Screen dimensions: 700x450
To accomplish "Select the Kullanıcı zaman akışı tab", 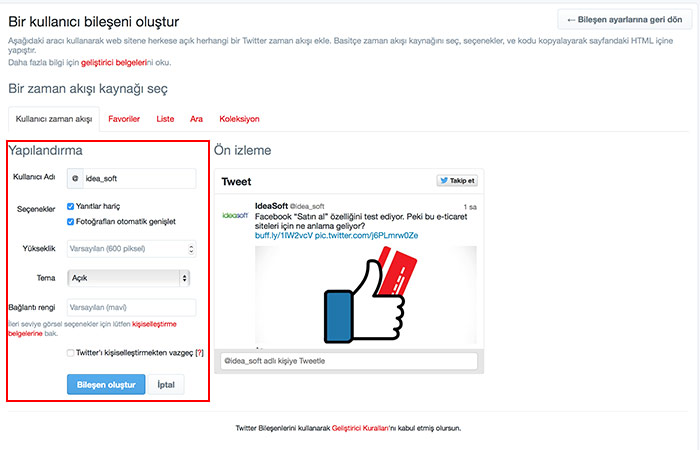I will 54,119.
